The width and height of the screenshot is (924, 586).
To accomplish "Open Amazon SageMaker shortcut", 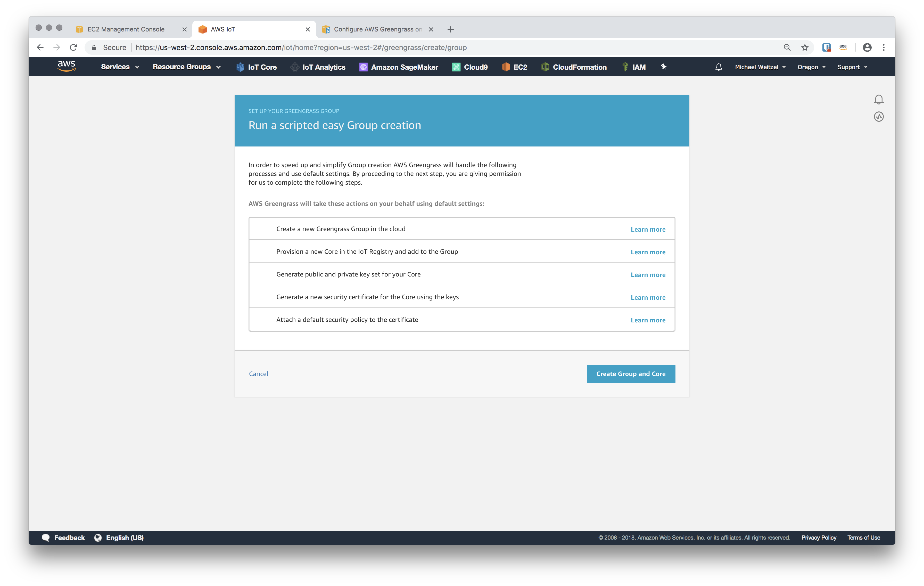I will 398,67.
